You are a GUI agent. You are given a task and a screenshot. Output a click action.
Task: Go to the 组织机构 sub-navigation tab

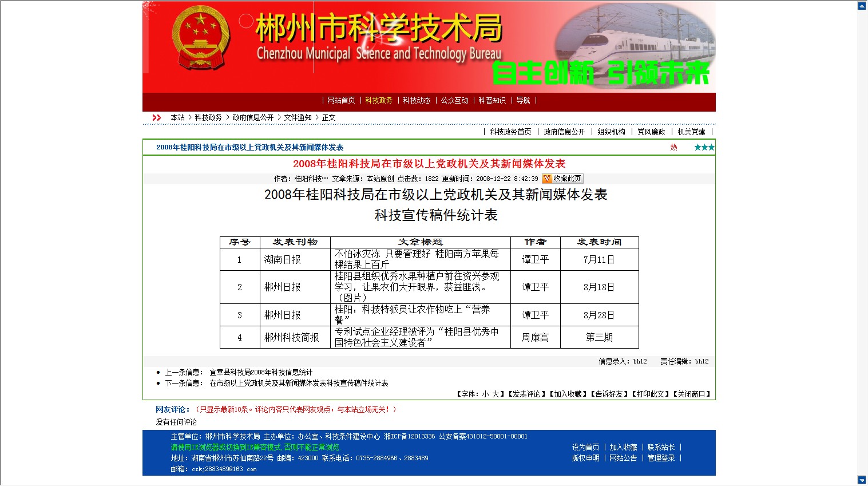click(x=611, y=132)
